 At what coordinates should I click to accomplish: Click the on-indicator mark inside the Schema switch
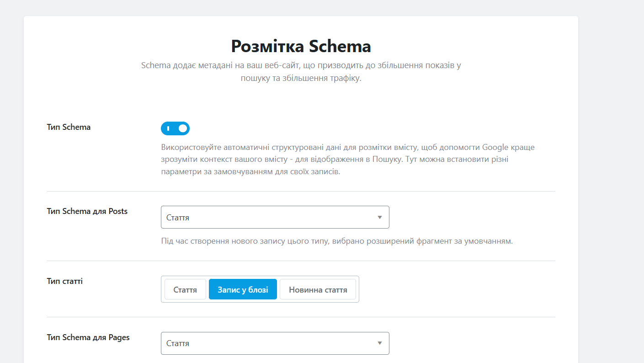[168, 128]
